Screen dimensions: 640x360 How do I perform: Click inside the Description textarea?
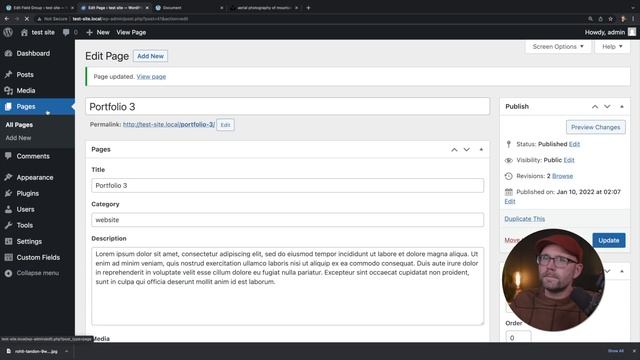(287, 286)
